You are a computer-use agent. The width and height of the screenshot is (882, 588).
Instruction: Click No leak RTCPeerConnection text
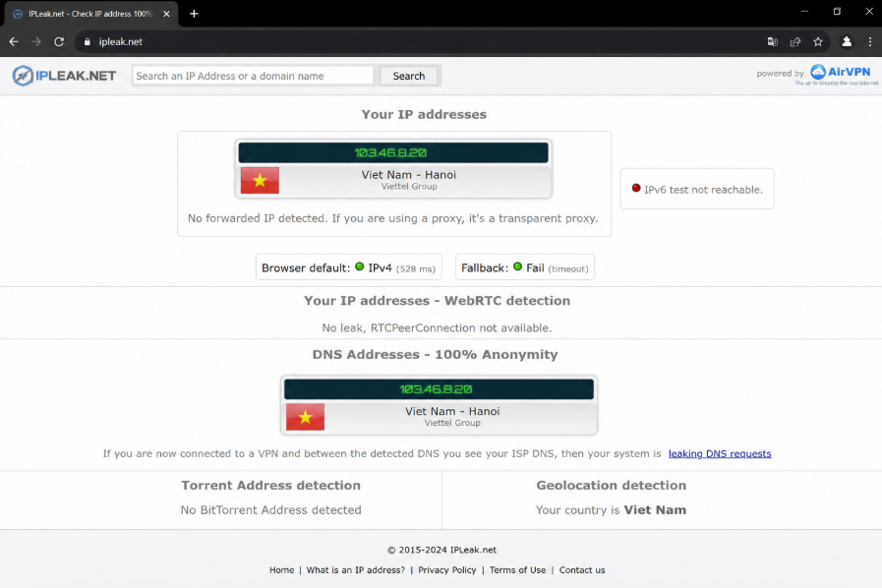pyautogui.click(x=437, y=327)
